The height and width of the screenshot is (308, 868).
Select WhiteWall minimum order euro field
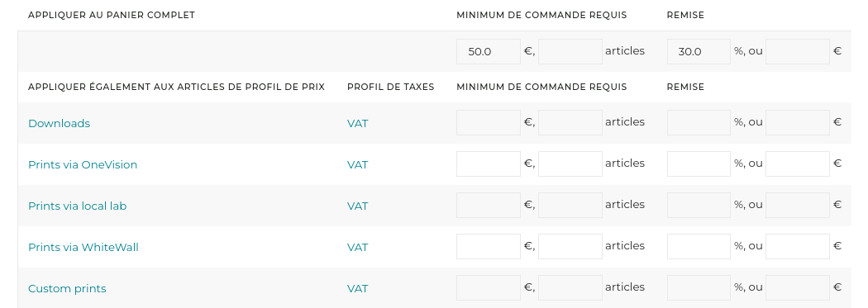pos(489,246)
